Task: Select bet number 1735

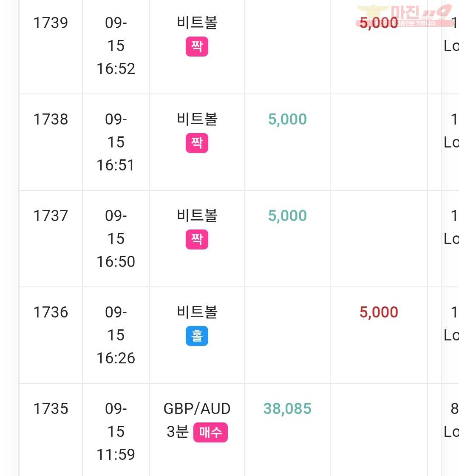Action: click(x=51, y=408)
